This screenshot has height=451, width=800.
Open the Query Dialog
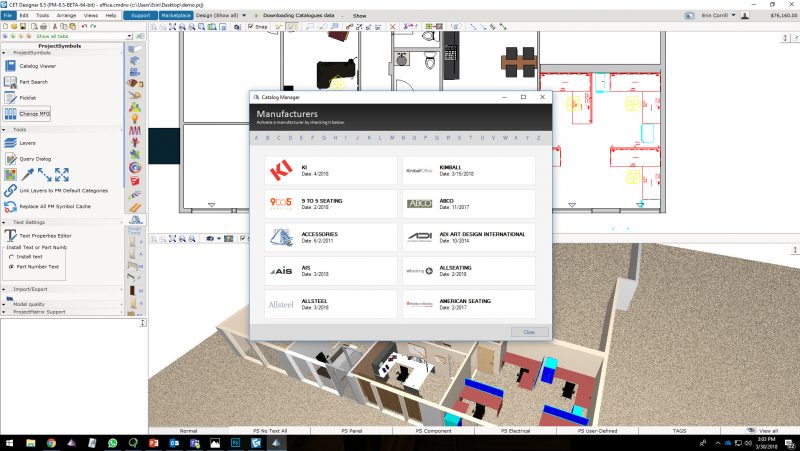[28, 159]
